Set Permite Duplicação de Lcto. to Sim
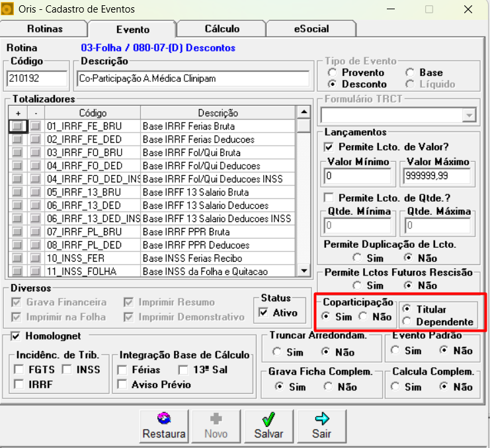 (x=357, y=258)
